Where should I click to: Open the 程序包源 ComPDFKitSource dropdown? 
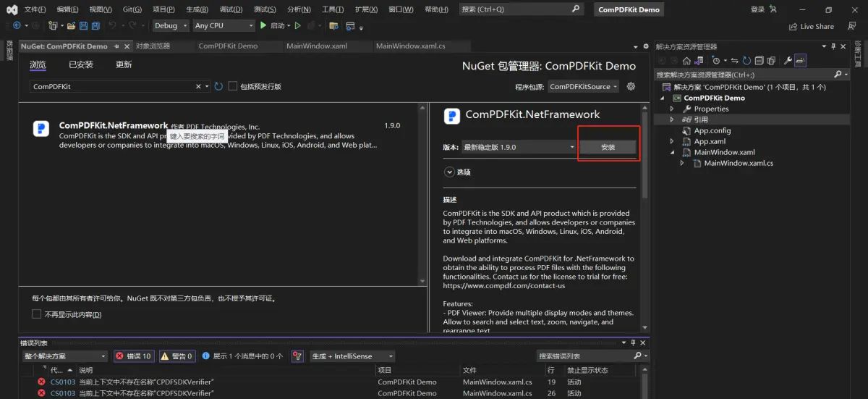pyautogui.click(x=584, y=86)
